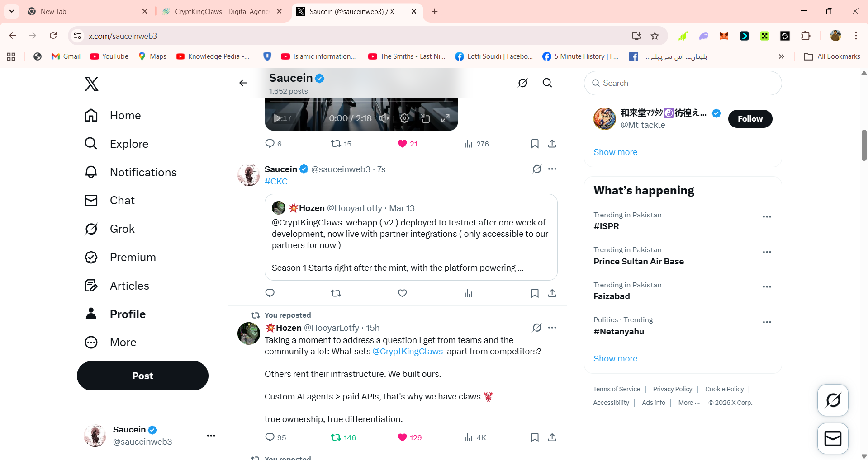Click the Search input field
Viewport: 868px width, 460px height.
[x=683, y=83]
